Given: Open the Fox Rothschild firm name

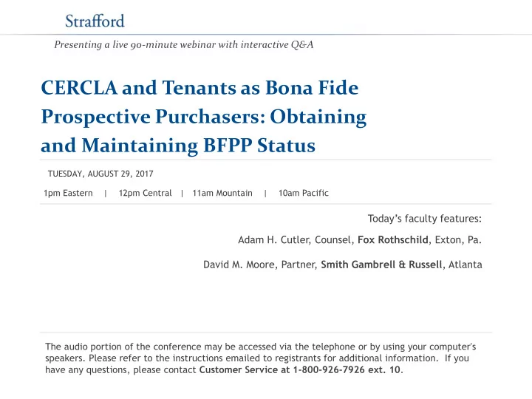Looking at the screenshot, I should click(393, 240).
